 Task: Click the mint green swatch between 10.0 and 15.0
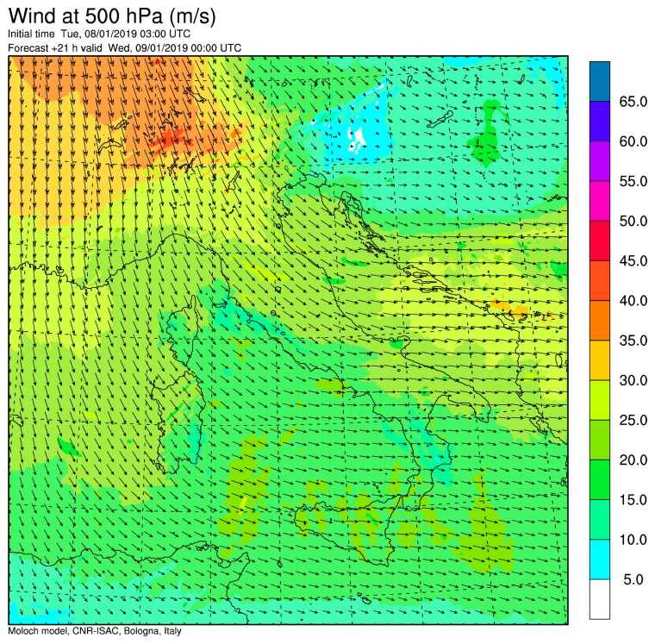coord(600,520)
